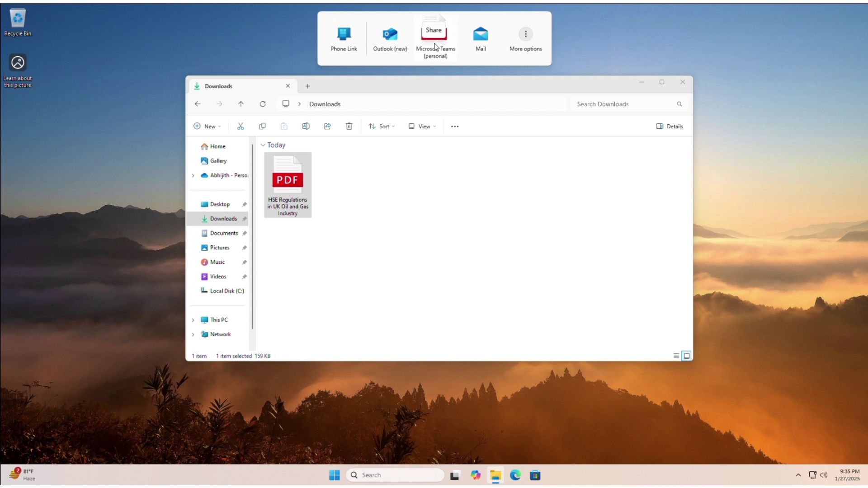The height and width of the screenshot is (488, 868).
Task: Copy the selected file using the Copy icon
Action: click(262, 126)
